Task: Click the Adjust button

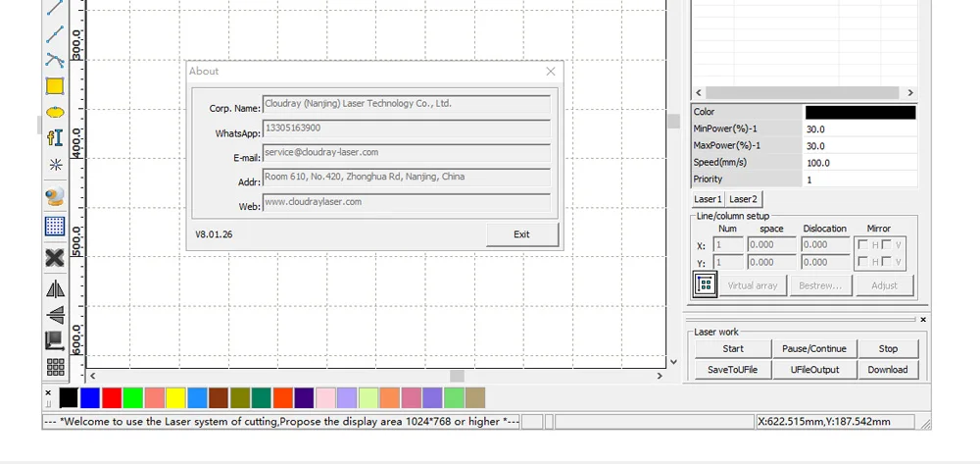Action: pyautogui.click(x=884, y=285)
